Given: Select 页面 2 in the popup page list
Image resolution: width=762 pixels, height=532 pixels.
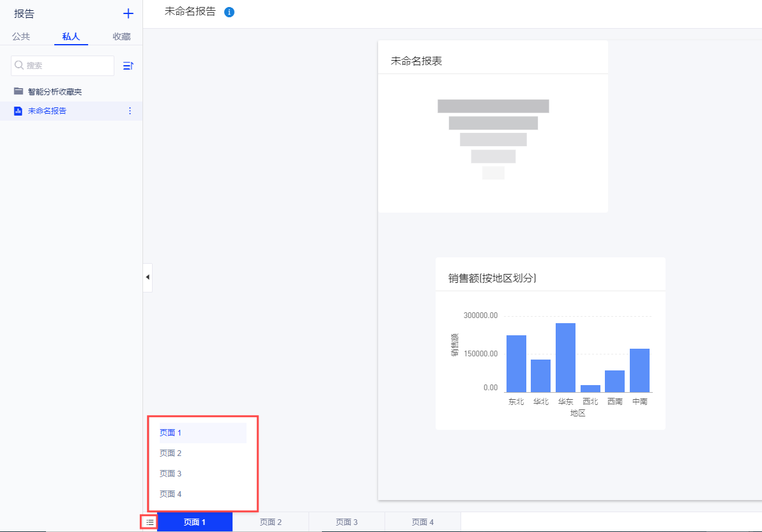Looking at the screenshot, I should click(171, 453).
